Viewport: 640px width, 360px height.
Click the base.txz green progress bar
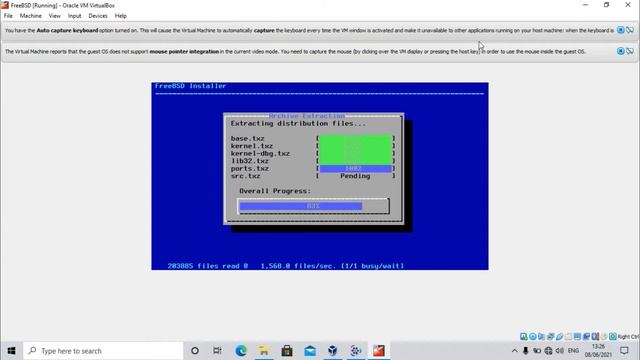355,139
